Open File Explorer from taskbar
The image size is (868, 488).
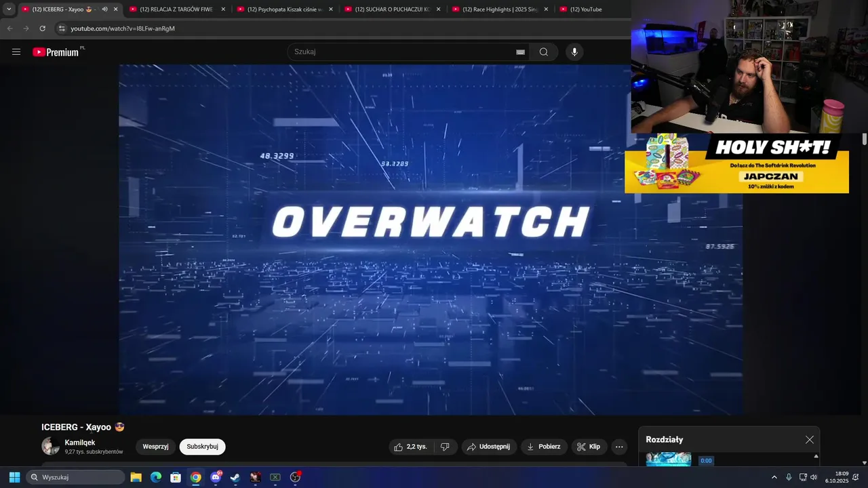136,477
